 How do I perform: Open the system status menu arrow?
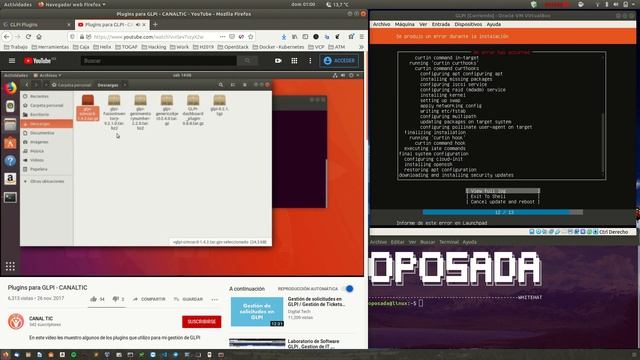[x=634, y=4]
